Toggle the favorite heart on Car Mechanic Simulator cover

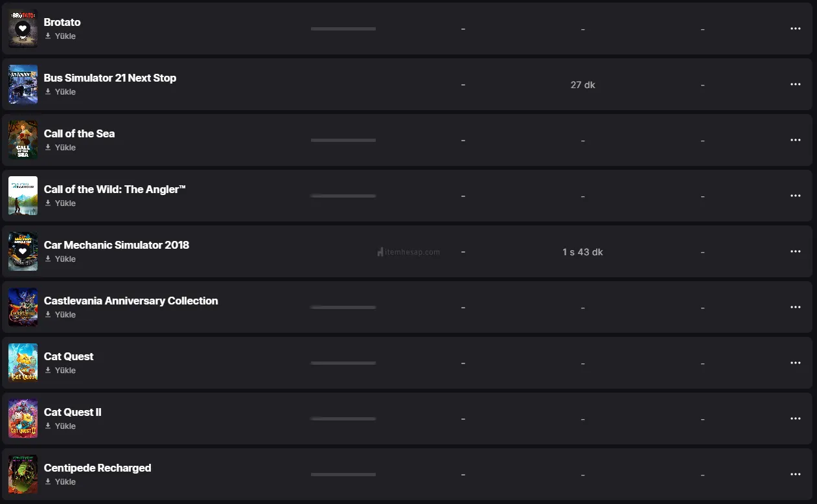pos(23,251)
